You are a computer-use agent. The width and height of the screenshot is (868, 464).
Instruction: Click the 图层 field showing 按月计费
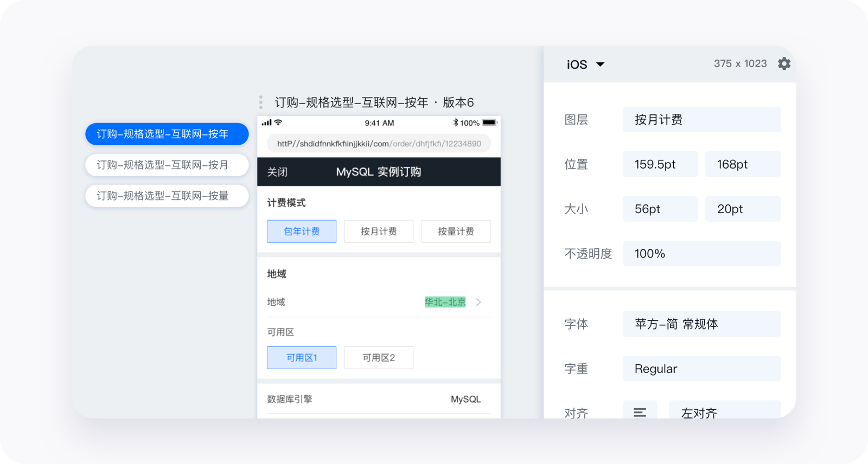pyautogui.click(x=701, y=119)
